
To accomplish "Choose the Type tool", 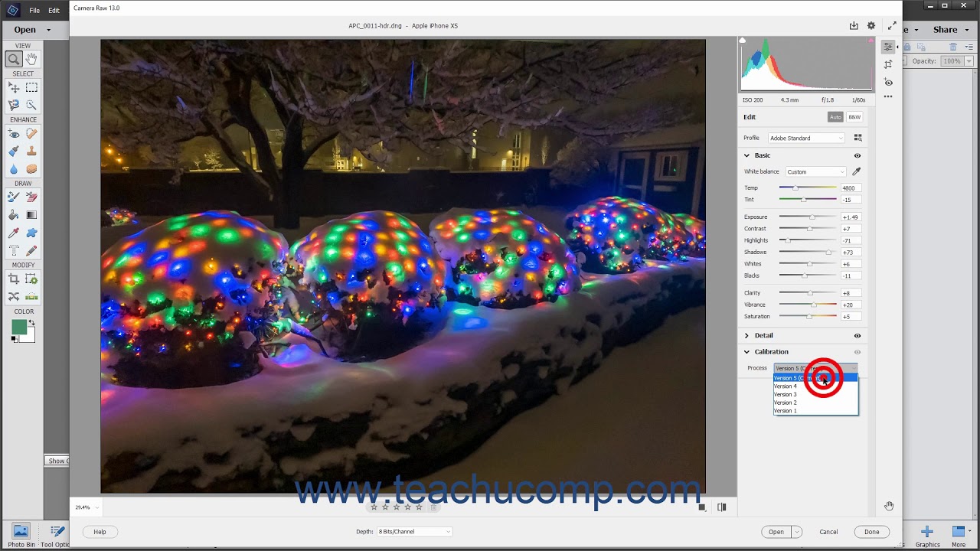I will 14,250.
